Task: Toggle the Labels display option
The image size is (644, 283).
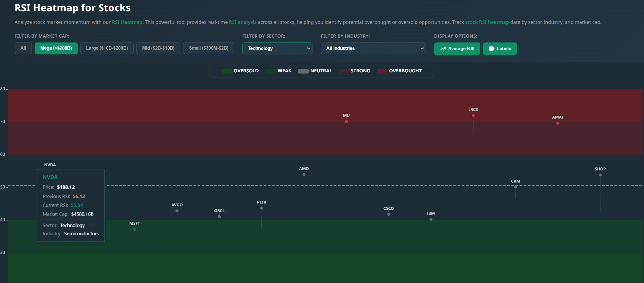Action: click(500, 49)
